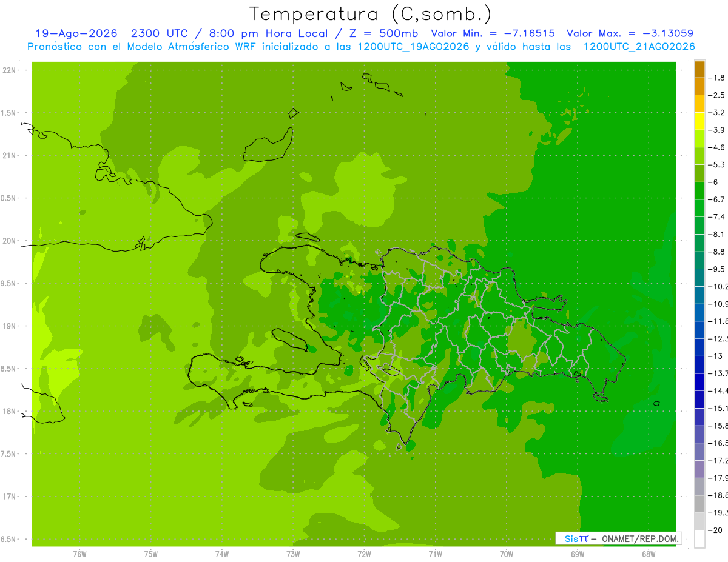Click the '22N' latitude tick label

coord(10,70)
